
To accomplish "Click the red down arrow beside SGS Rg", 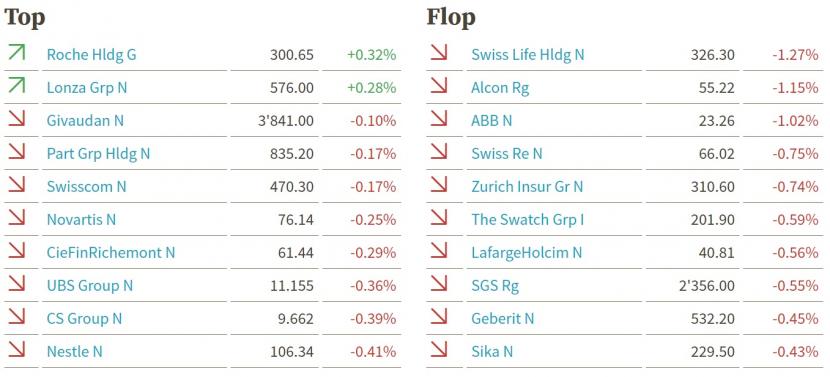I will [439, 284].
